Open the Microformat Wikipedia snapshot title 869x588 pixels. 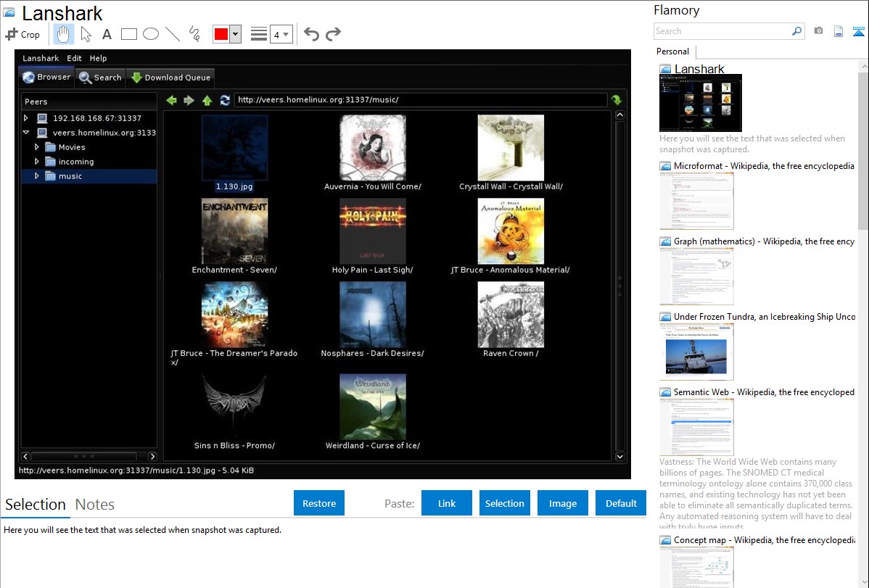tap(764, 166)
